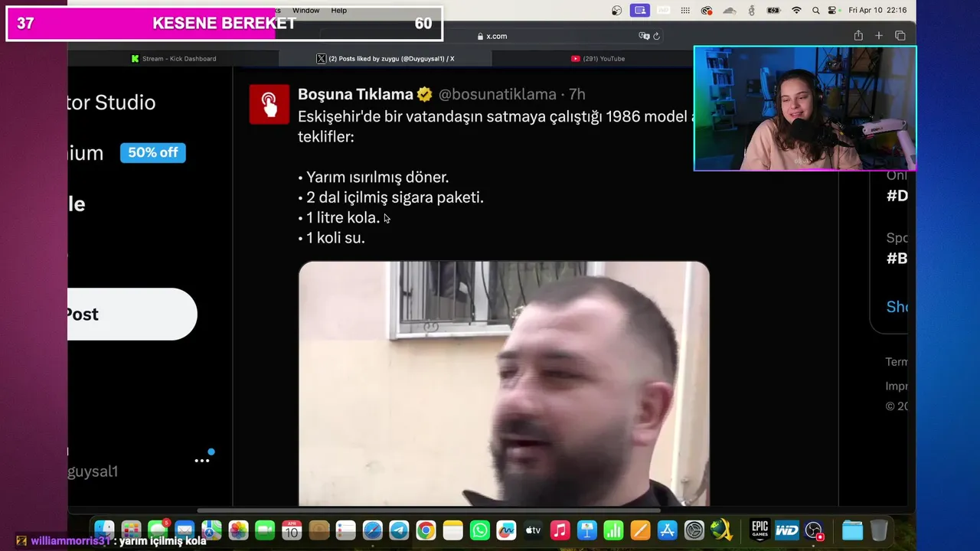Open the Help menu
This screenshot has width=980, height=551.
[x=338, y=10]
